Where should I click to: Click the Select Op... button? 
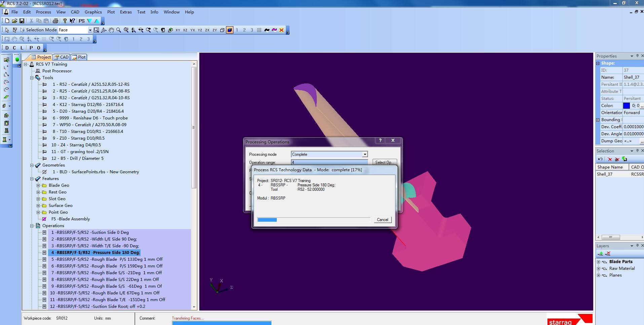pos(384,162)
